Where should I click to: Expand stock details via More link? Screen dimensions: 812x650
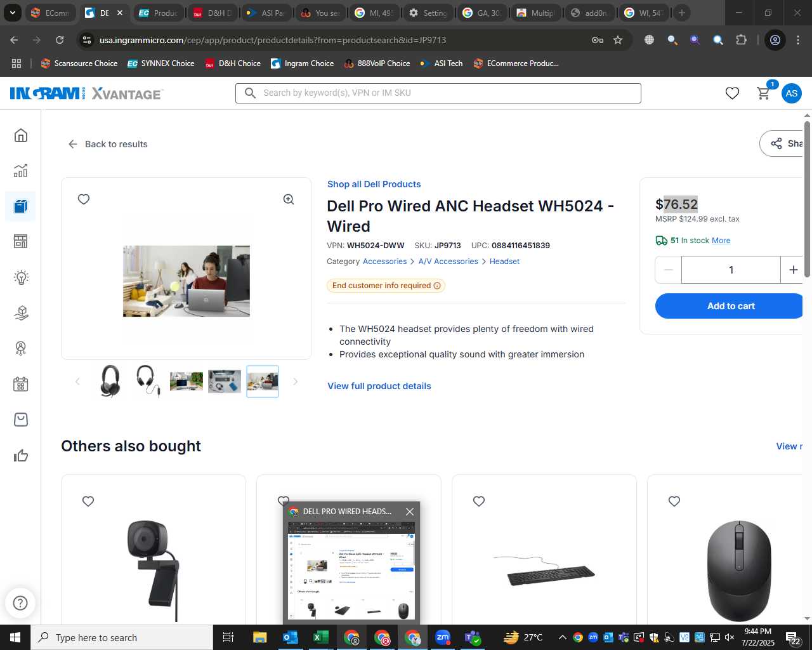click(x=721, y=241)
